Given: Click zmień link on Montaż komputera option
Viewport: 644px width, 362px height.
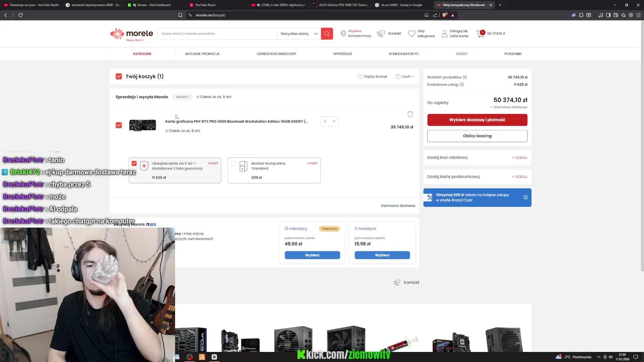Looking at the screenshot, I should 312,163.
